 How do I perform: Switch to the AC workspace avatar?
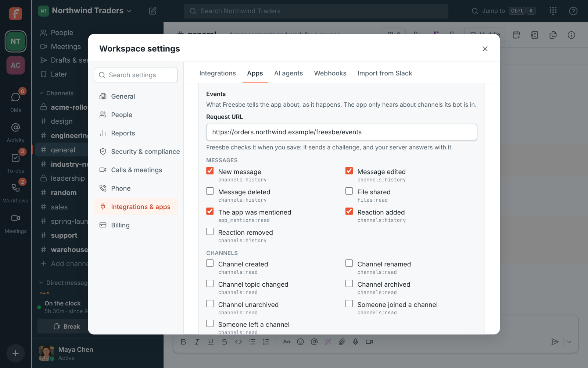pos(15,65)
